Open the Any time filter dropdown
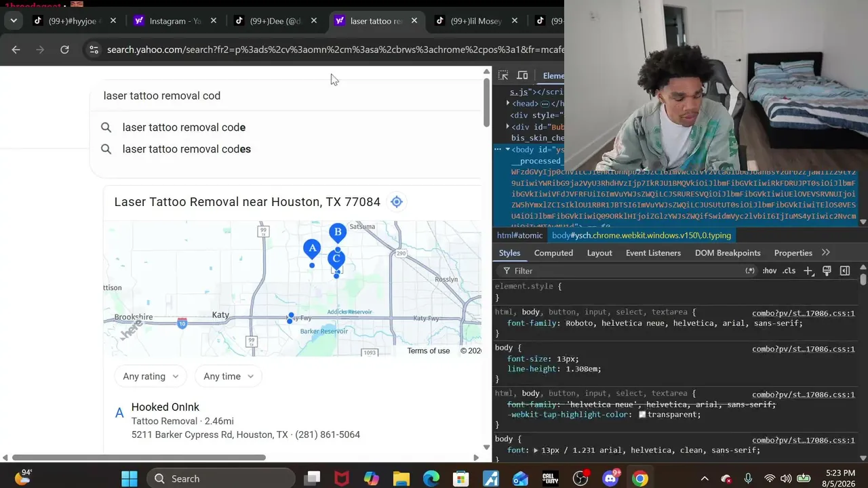This screenshot has width=868, height=488. [229, 376]
